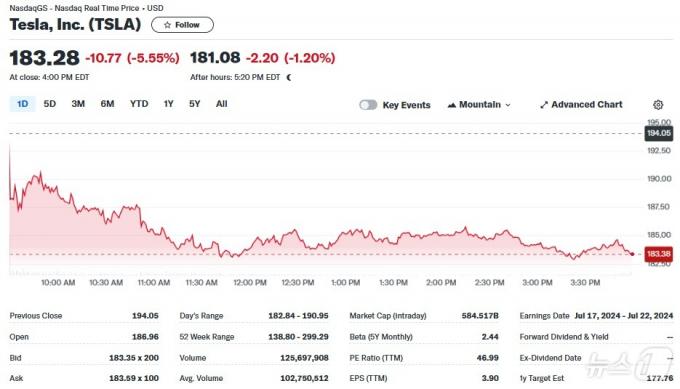Click the after-hours moon icon

[x=289, y=77]
